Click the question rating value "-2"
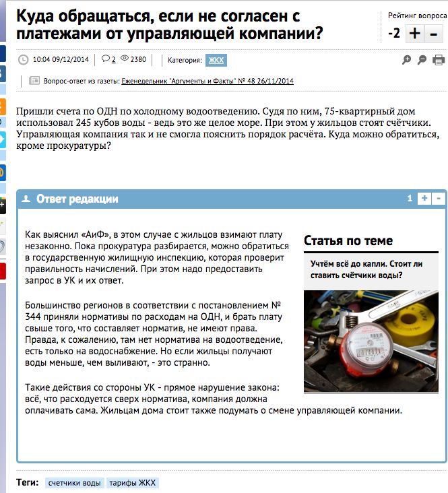The height and width of the screenshot is (493, 448). pyautogui.click(x=394, y=33)
